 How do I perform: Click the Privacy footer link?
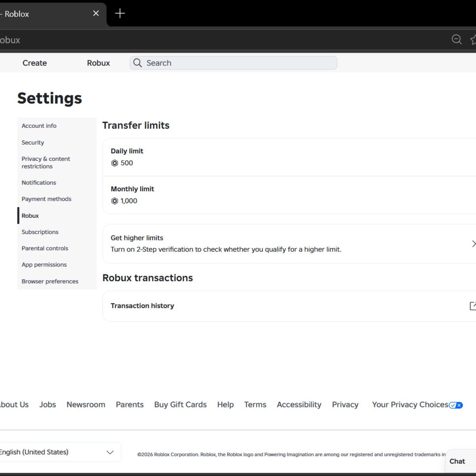pyautogui.click(x=345, y=405)
